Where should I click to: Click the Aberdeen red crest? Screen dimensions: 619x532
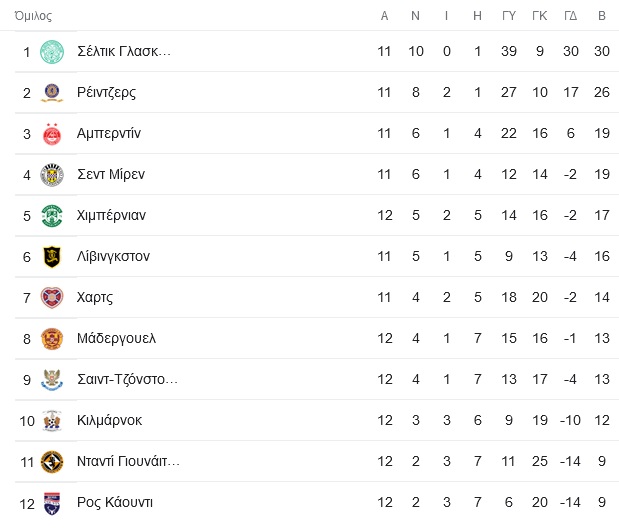coord(52,134)
